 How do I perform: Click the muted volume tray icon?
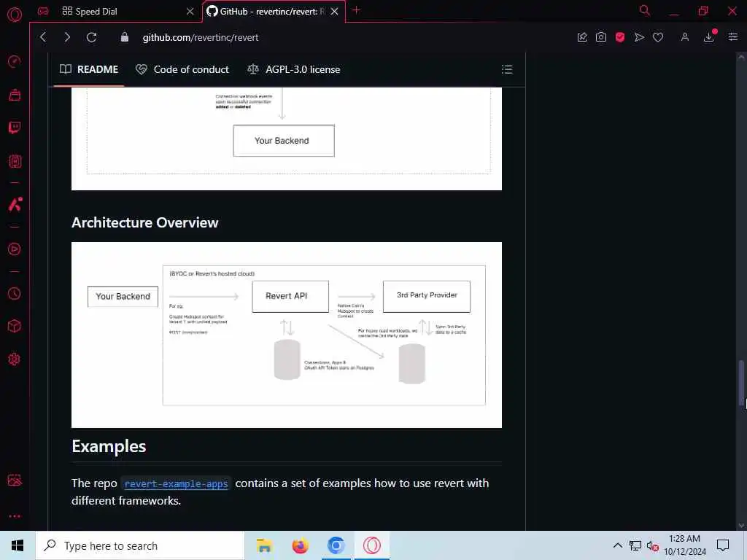[x=652, y=546]
